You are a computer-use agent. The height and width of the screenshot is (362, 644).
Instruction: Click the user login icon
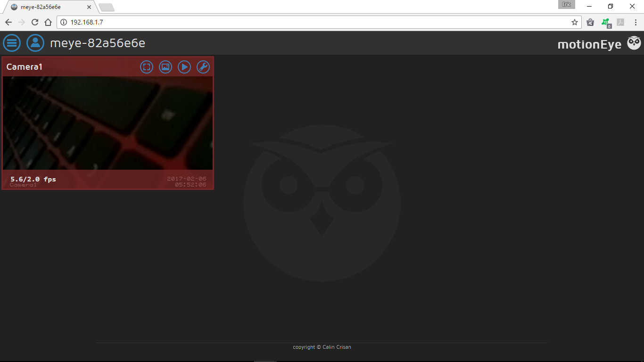pyautogui.click(x=35, y=43)
